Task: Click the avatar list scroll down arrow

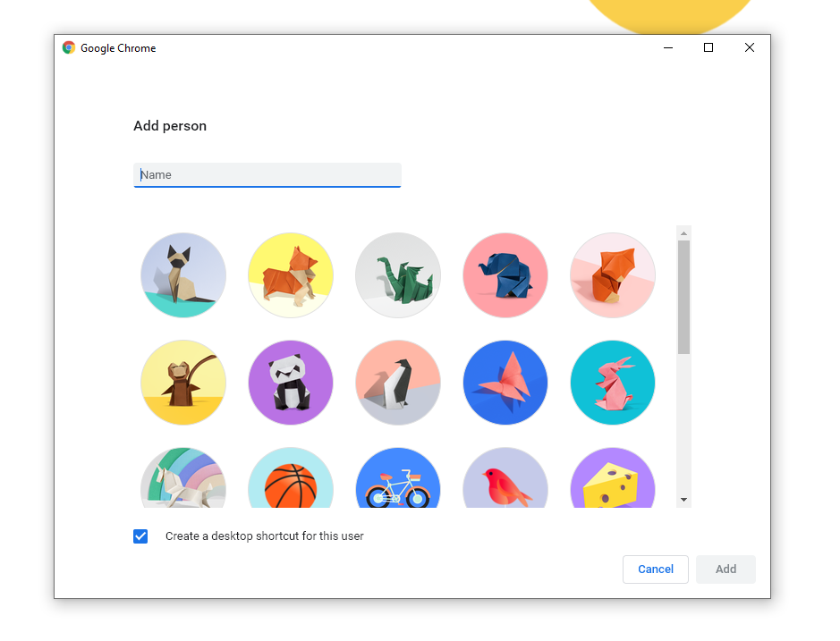Action: click(683, 500)
